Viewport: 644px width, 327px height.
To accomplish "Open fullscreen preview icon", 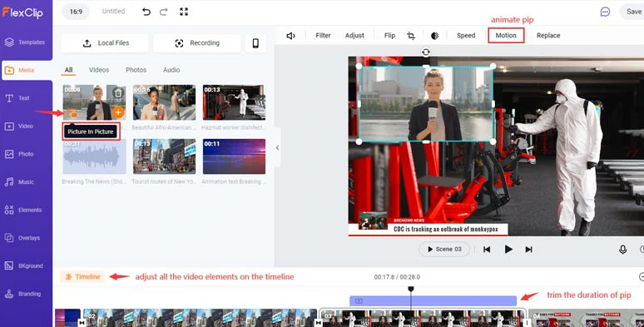I will coord(184,12).
